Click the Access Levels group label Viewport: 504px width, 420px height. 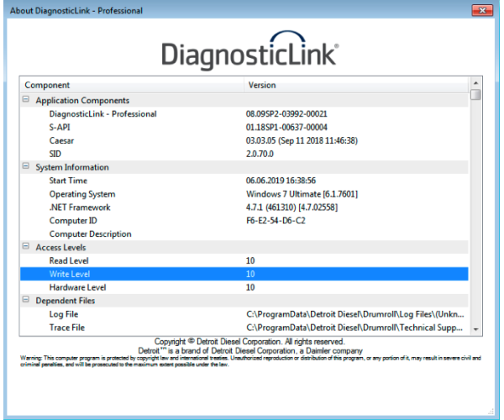coord(60,248)
